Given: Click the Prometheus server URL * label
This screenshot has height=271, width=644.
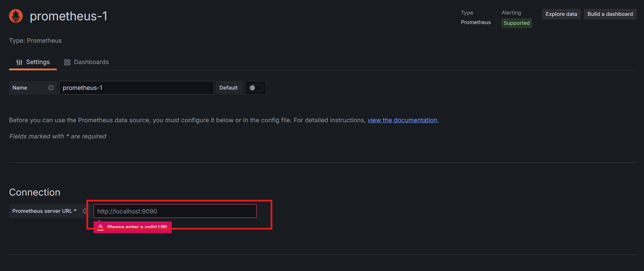Looking at the screenshot, I should (x=44, y=211).
